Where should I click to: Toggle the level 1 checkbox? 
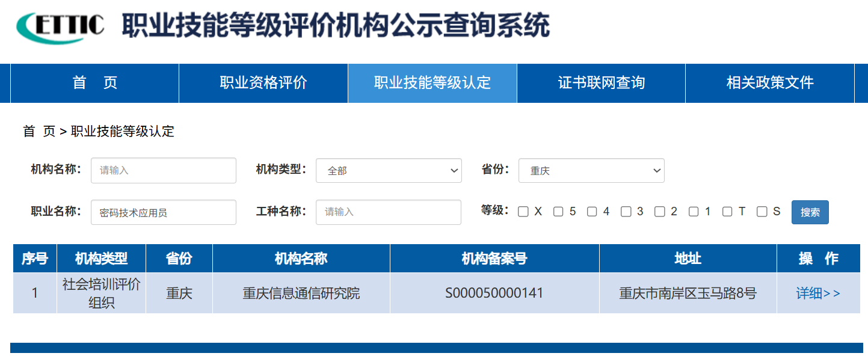694,212
